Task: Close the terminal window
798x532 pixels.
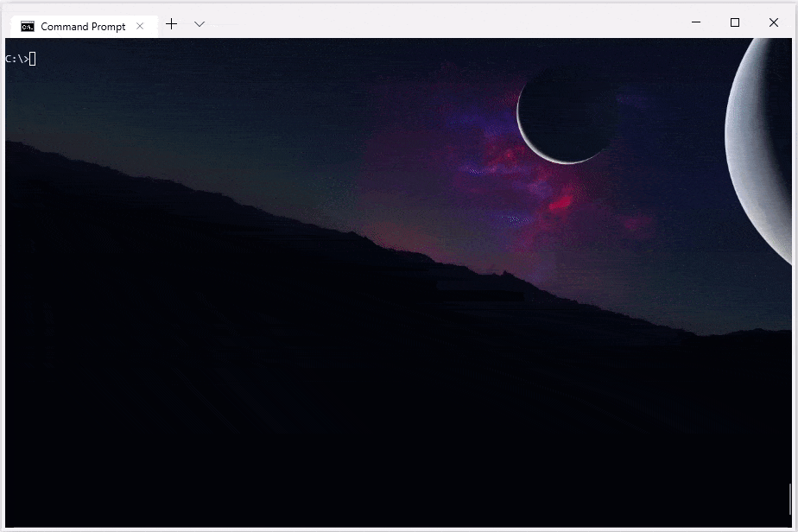Action: (774, 22)
